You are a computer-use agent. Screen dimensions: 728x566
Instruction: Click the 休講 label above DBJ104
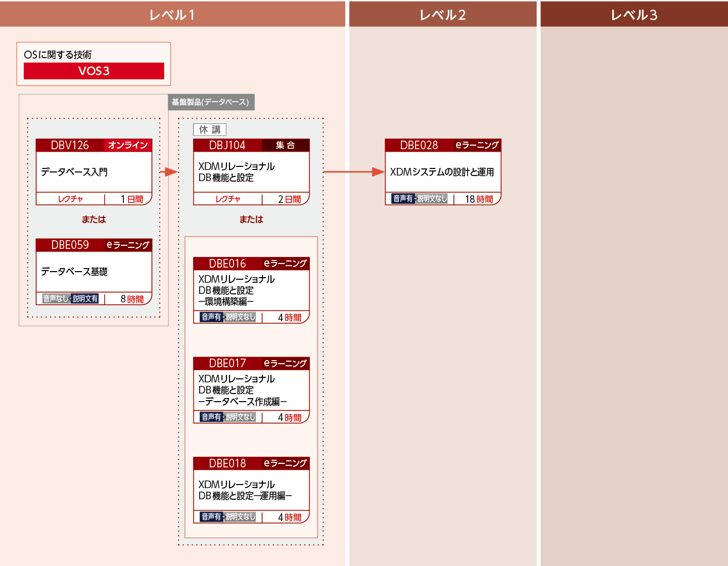pyautogui.click(x=210, y=129)
